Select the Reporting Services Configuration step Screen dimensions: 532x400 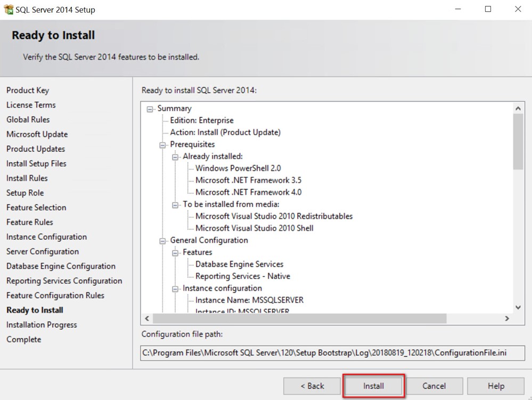coord(64,281)
